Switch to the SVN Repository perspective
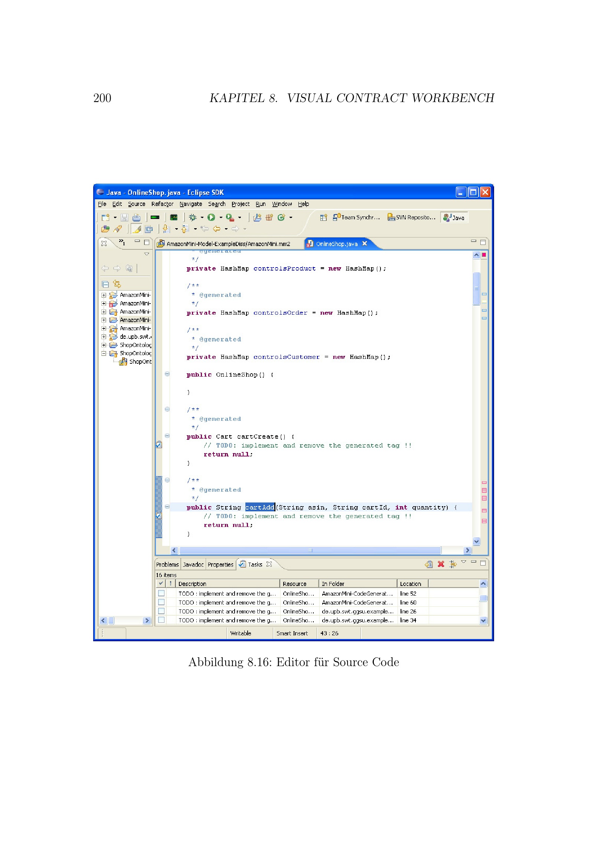The height and width of the screenshot is (868, 614). point(412,217)
